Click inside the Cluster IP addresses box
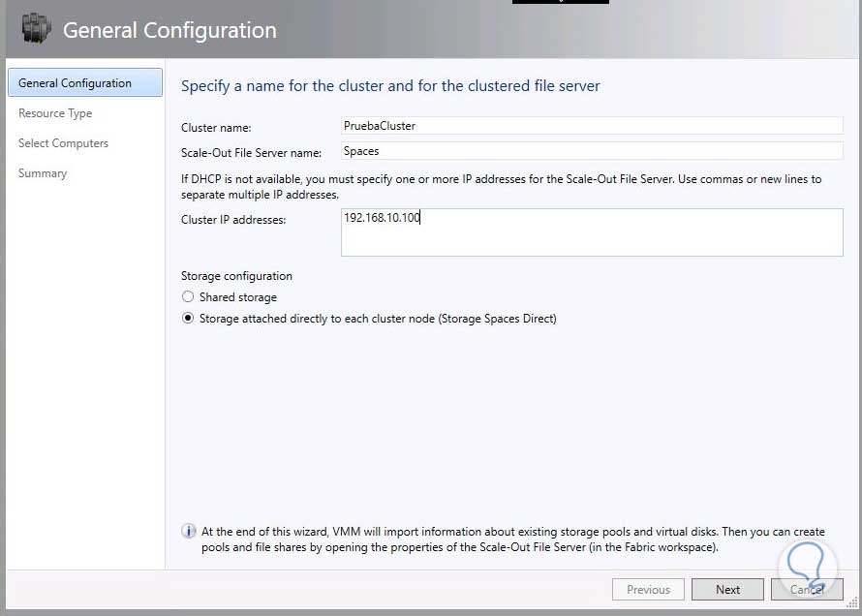 pyautogui.click(x=592, y=232)
